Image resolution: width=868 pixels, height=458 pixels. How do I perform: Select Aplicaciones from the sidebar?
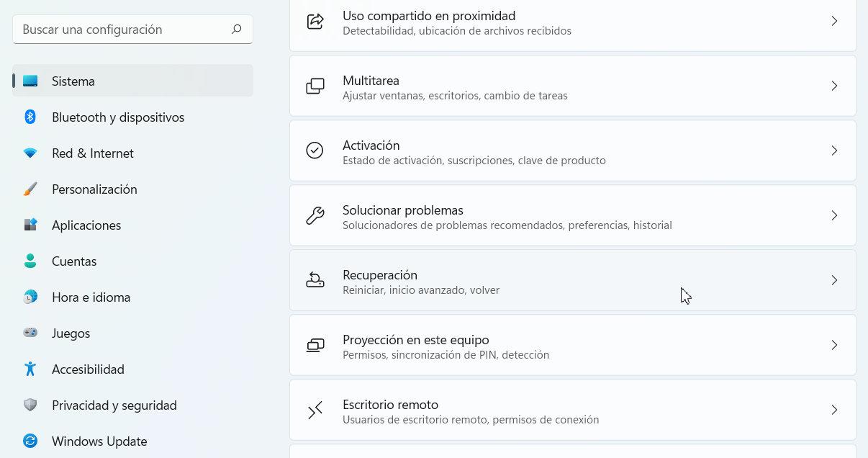tap(86, 225)
